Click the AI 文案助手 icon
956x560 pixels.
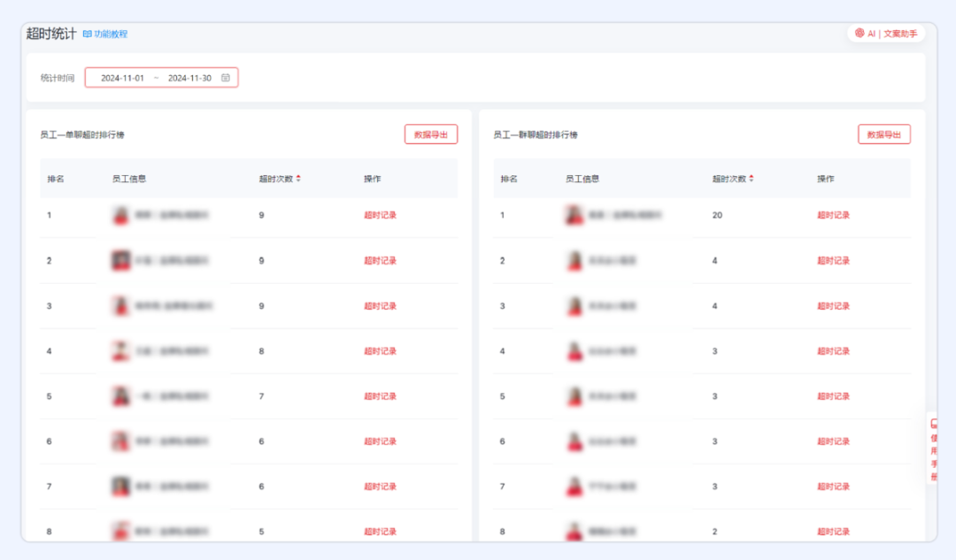click(860, 33)
